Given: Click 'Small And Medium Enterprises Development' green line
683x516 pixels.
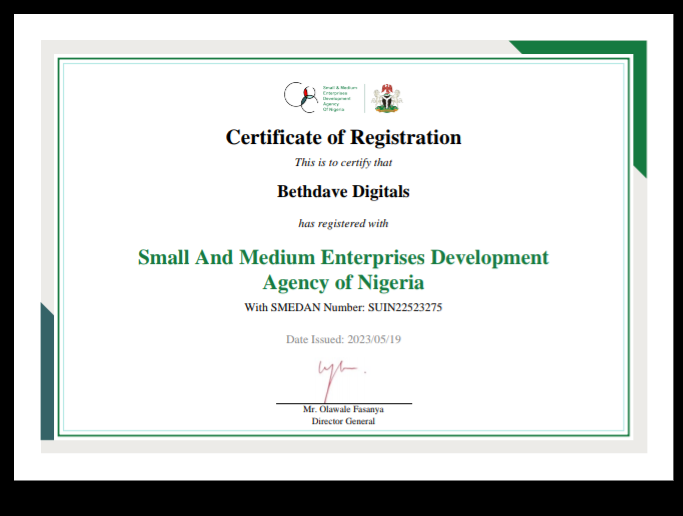Looking at the screenshot, I should (x=343, y=257).
